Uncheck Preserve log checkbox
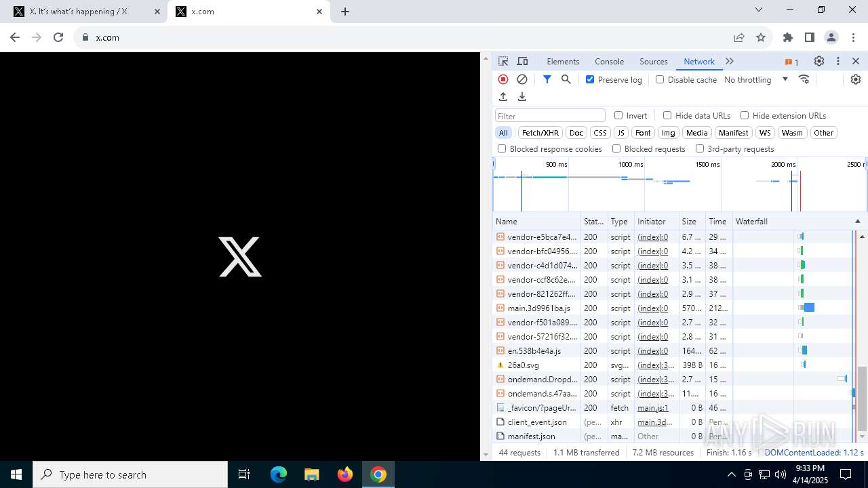Image resolution: width=868 pixels, height=488 pixels. coord(590,79)
